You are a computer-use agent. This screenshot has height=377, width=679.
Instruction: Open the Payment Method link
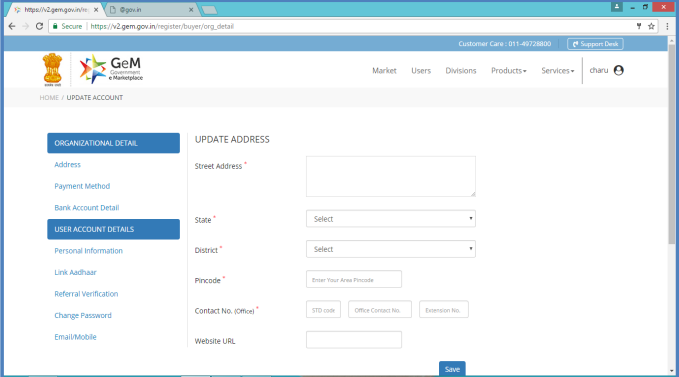82,186
